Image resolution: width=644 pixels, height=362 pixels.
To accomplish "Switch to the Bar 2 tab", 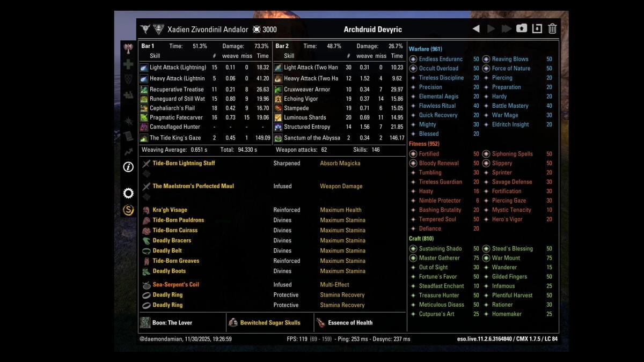I will point(282,46).
